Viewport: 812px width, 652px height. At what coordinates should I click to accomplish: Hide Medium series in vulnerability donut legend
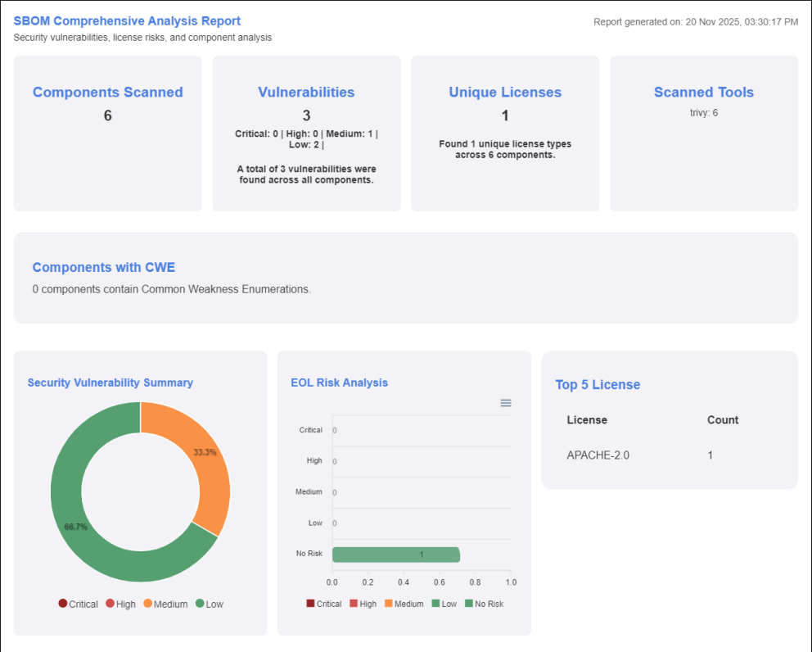165,604
